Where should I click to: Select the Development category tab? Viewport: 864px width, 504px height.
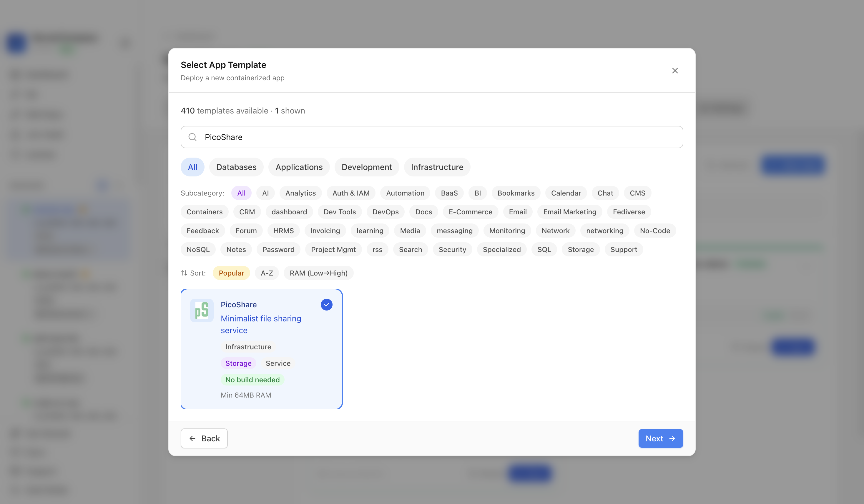[366, 167]
